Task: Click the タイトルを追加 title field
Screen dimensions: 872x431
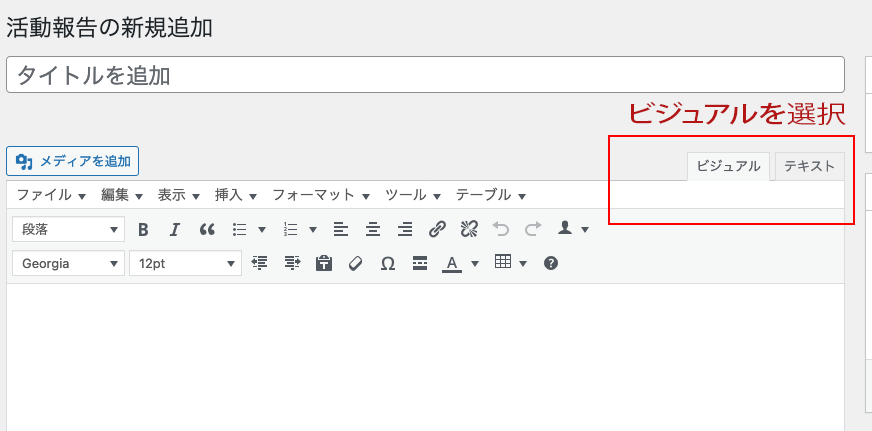Action: (425, 75)
